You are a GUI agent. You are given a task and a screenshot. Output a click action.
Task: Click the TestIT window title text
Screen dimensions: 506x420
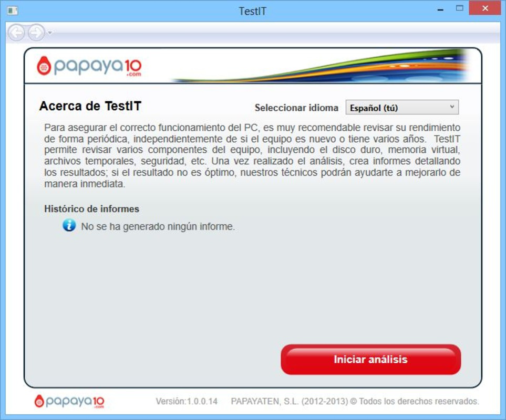pyautogui.click(x=252, y=11)
